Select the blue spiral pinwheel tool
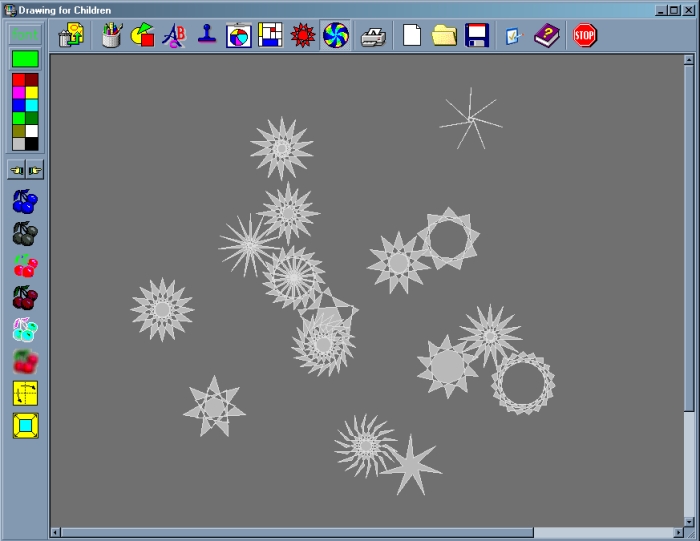The height and width of the screenshot is (541, 700). (x=335, y=36)
